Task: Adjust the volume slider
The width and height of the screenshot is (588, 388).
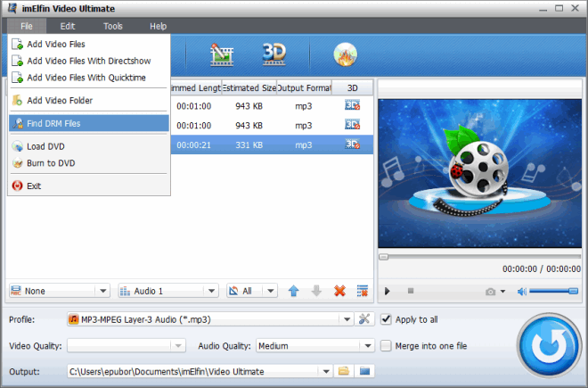Action: tap(553, 291)
